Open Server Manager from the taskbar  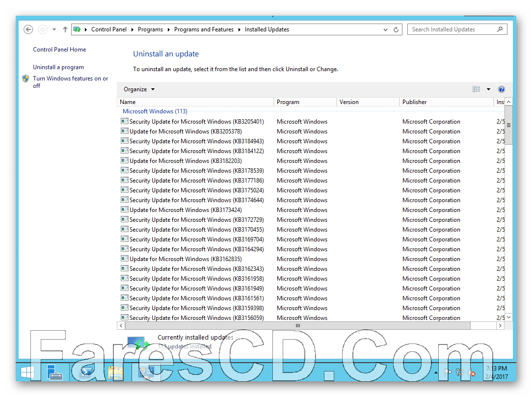(x=54, y=372)
